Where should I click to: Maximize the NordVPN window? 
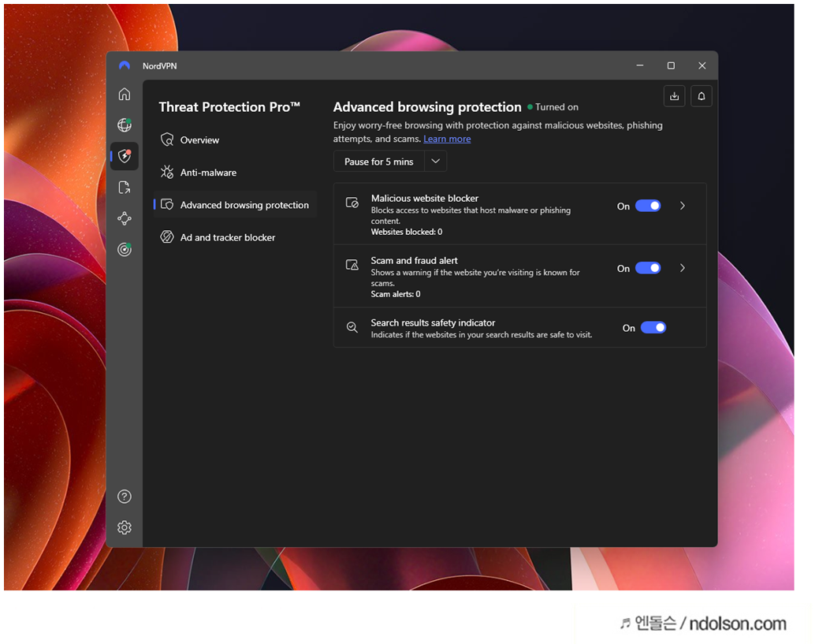[671, 65]
